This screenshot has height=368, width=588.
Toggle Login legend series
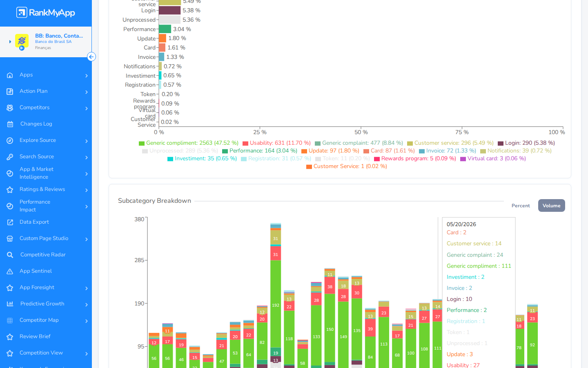point(526,143)
